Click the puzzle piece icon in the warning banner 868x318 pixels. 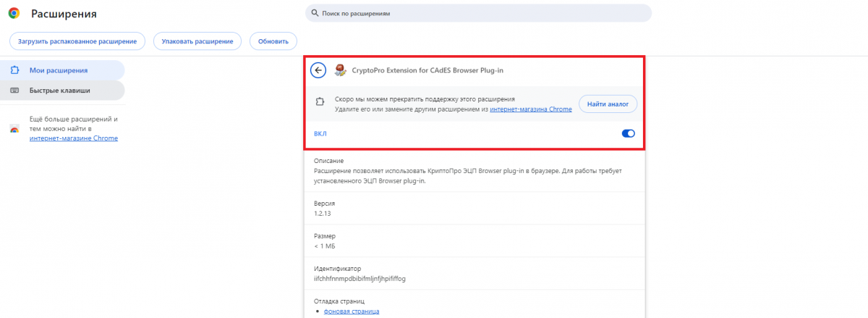(x=320, y=104)
